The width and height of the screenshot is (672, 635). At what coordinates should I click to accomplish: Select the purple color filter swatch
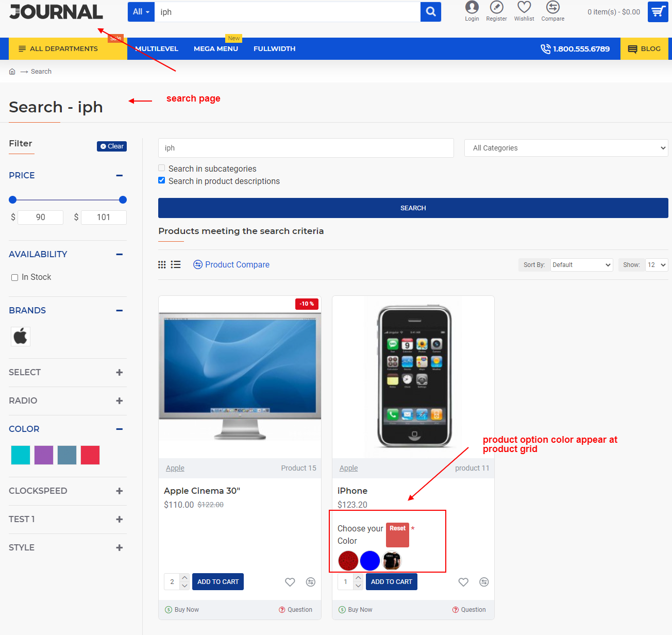pyautogui.click(x=44, y=455)
